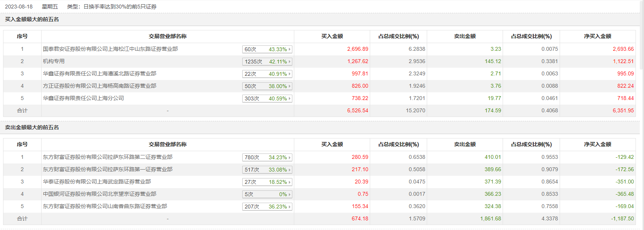Select 华鑫证券有限责任公司上海分公司 link
Image resolution: width=644 pixels, height=230 pixels.
[x=83, y=98]
